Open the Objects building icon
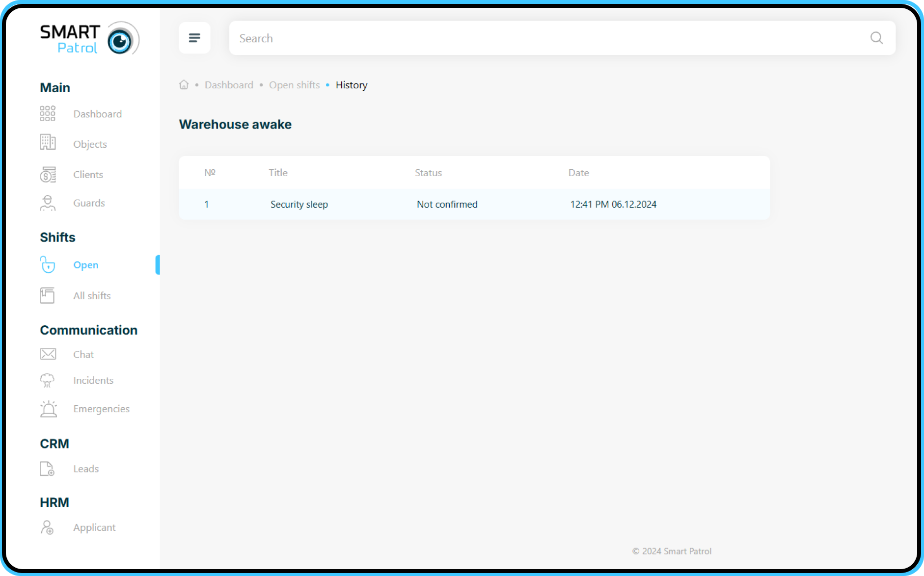Viewport: 924px width, 576px height. (48, 142)
